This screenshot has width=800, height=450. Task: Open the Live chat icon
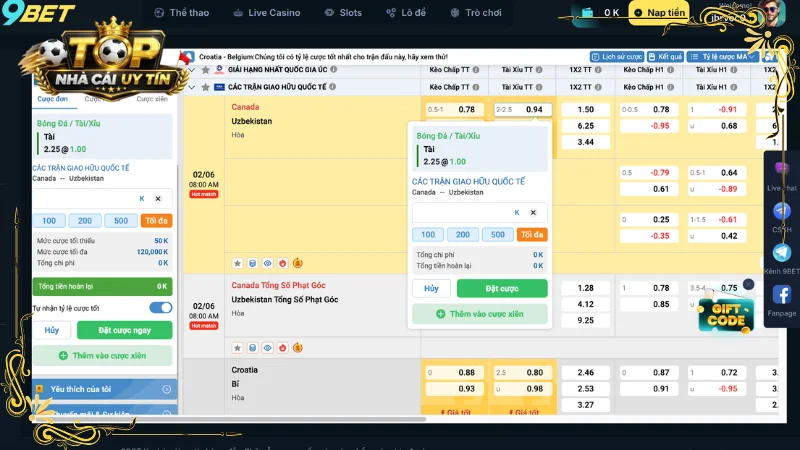tap(782, 170)
